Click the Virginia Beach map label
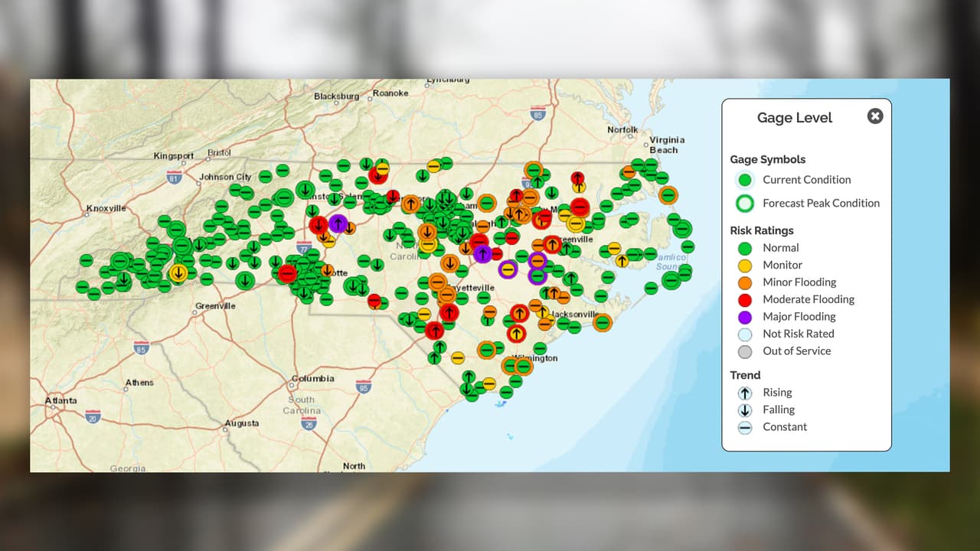980x551 pixels. (x=666, y=145)
